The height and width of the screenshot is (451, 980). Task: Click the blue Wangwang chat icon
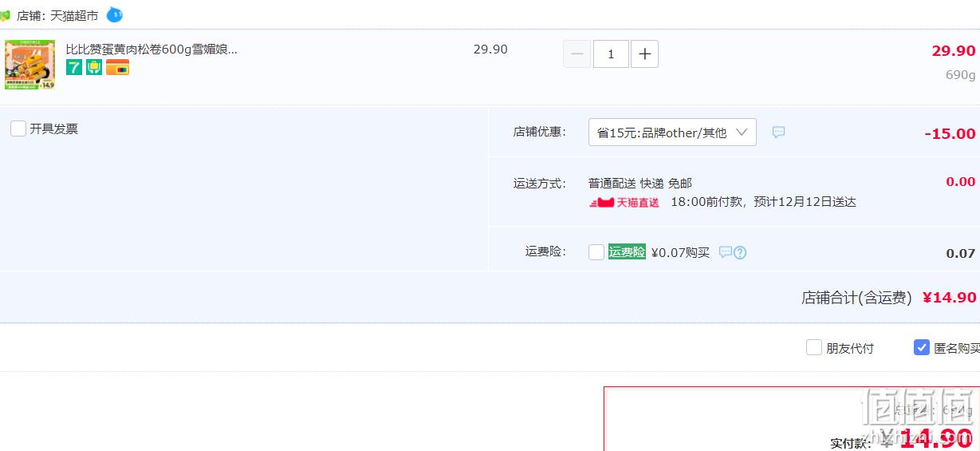(x=115, y=14)
